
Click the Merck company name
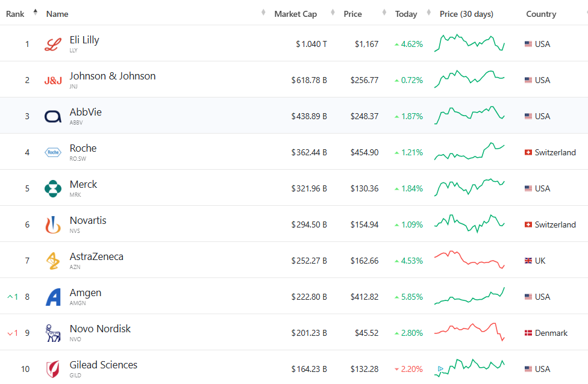(x=83, y=184)
